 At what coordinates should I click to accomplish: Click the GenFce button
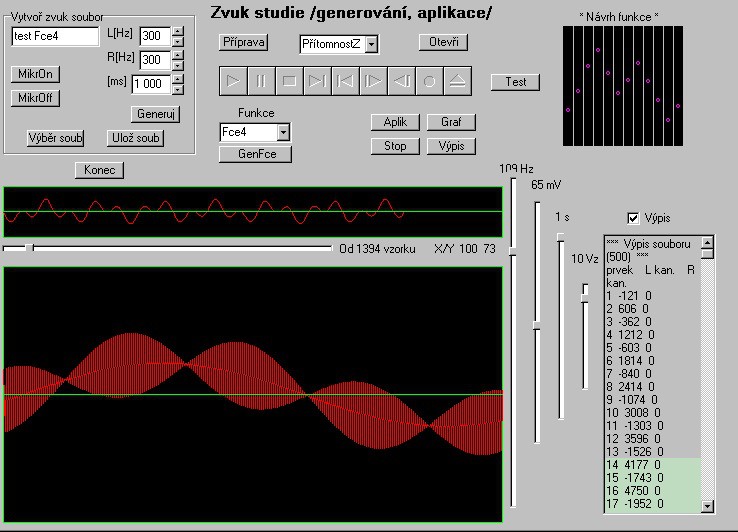coord(255,154)
